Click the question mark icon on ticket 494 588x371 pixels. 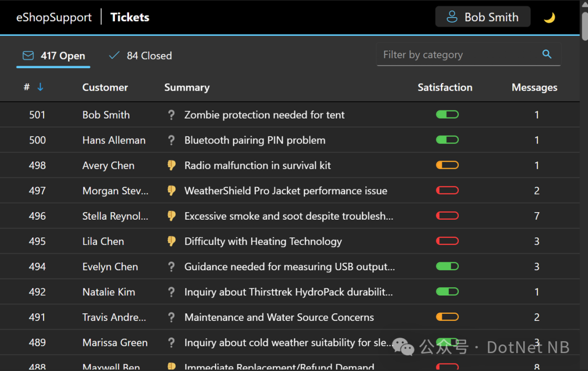pyautogui.click(x=171, y=267)
